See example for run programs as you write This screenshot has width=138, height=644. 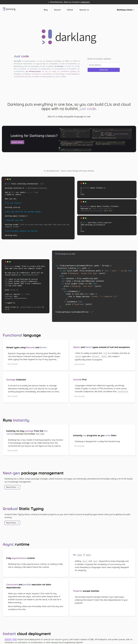click(79, 446)
